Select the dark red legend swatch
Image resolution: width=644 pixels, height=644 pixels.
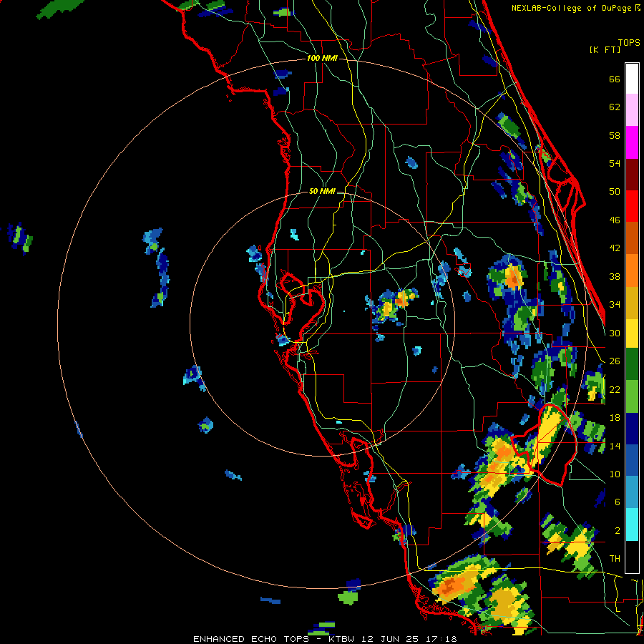click(632, 174)
